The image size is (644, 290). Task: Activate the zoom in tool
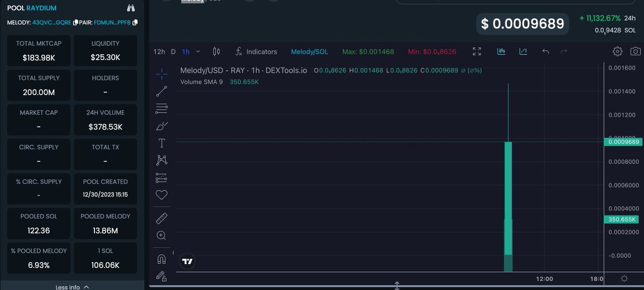pyautogui.click(x=162, y=235)
